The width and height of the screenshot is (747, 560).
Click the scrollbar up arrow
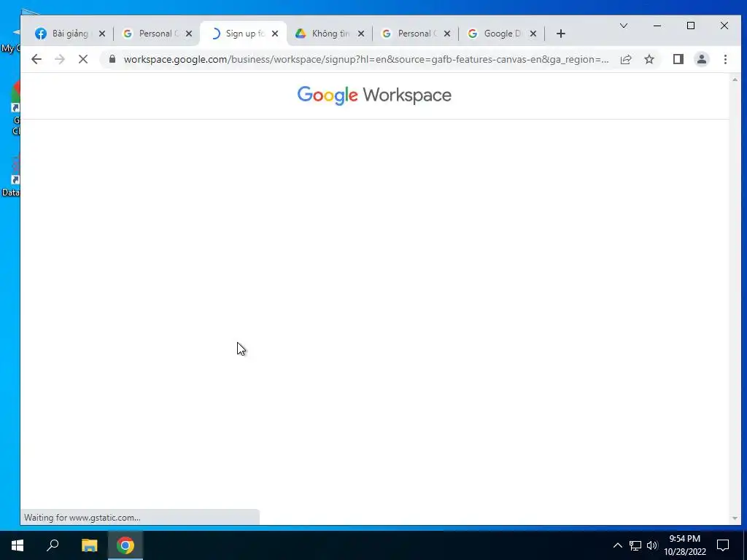click(735, 79)
